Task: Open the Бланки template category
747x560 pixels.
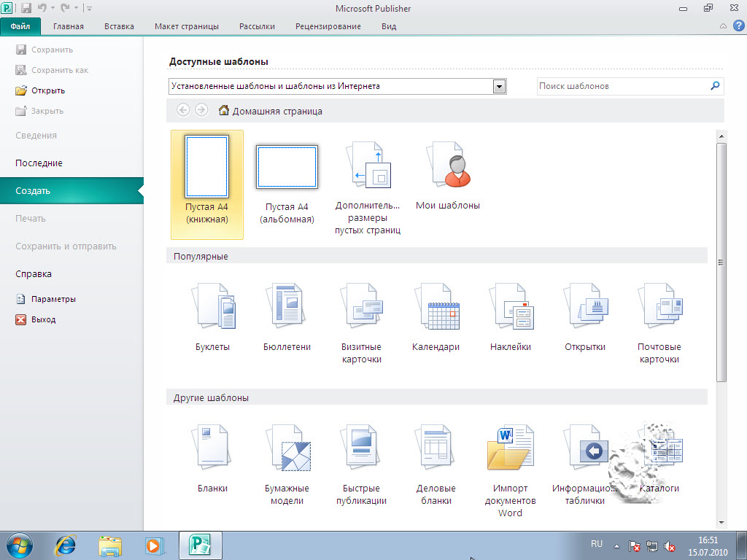Action: 212,458
